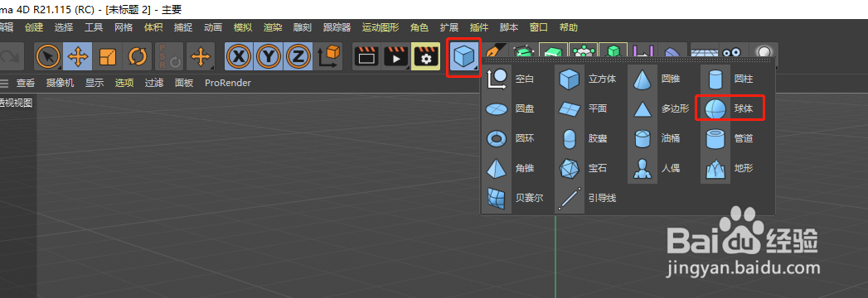
Task: Add a 引导线 guide object
Action: click(x=587, y=199)
